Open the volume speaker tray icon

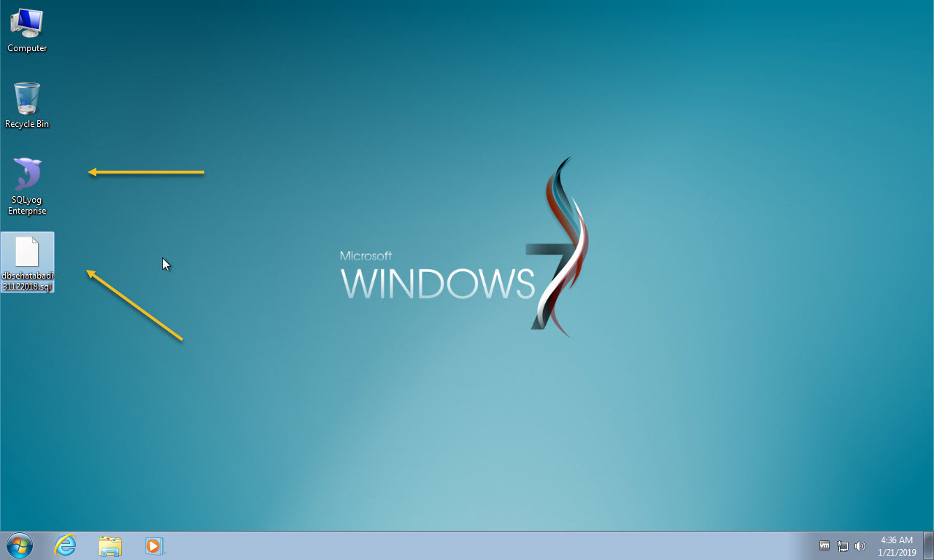860,545
